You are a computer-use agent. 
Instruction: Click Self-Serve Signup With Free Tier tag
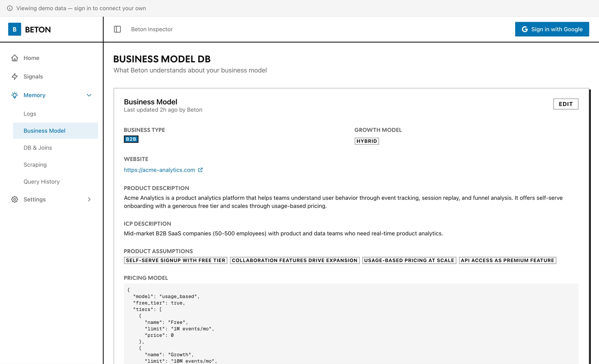tap(176, 260)
